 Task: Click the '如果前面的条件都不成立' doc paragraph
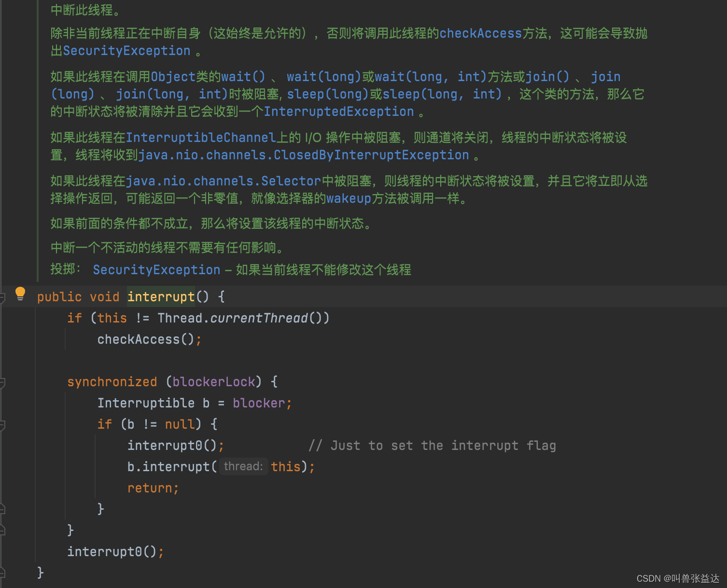point(212,224)
